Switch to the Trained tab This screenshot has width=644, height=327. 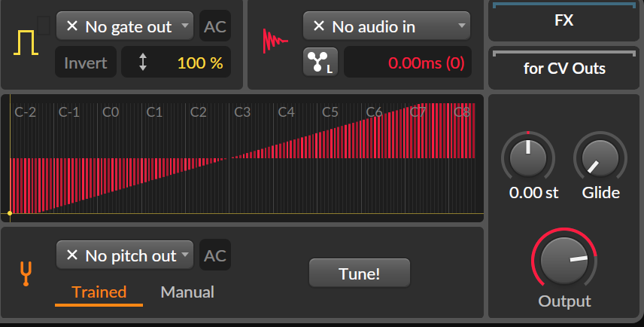[x=99, y=293]
